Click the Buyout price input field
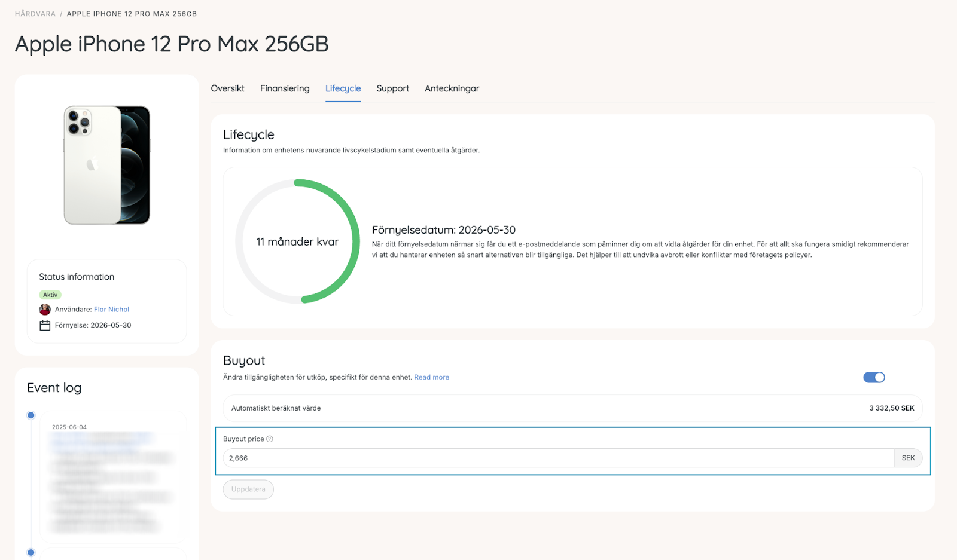 (559, 458)
